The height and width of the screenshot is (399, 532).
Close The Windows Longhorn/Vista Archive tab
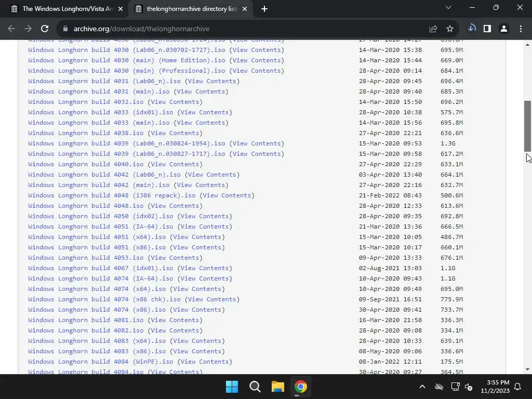click(x=121, y=9)
